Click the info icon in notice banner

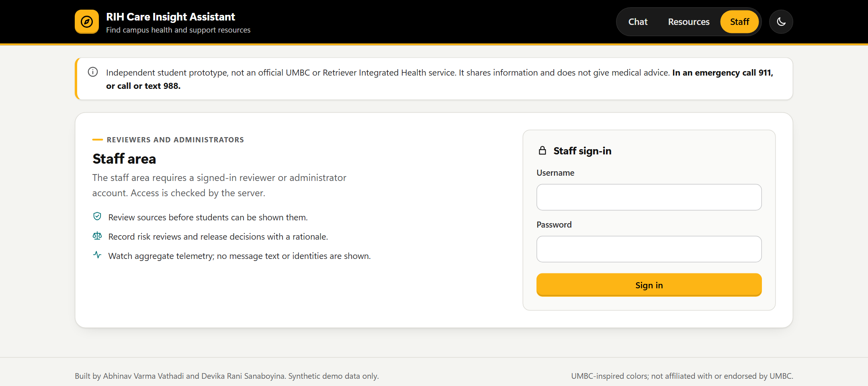(93, 72)
